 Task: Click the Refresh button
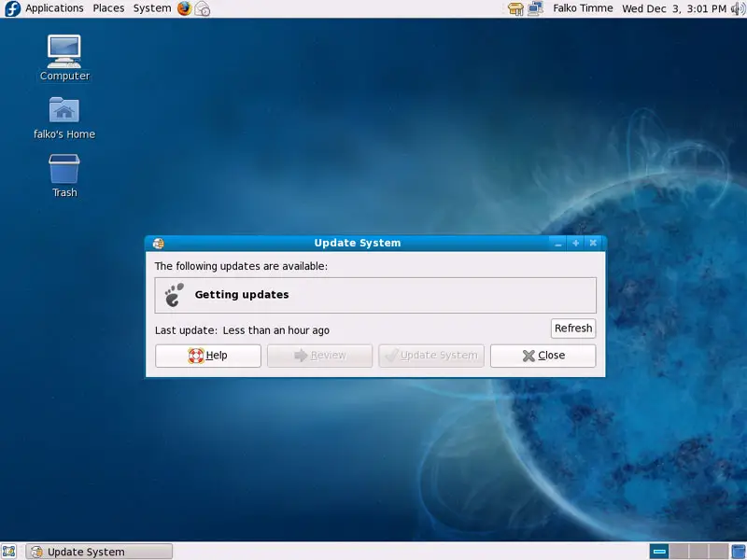pyautogui.click(x=573, y=329)
